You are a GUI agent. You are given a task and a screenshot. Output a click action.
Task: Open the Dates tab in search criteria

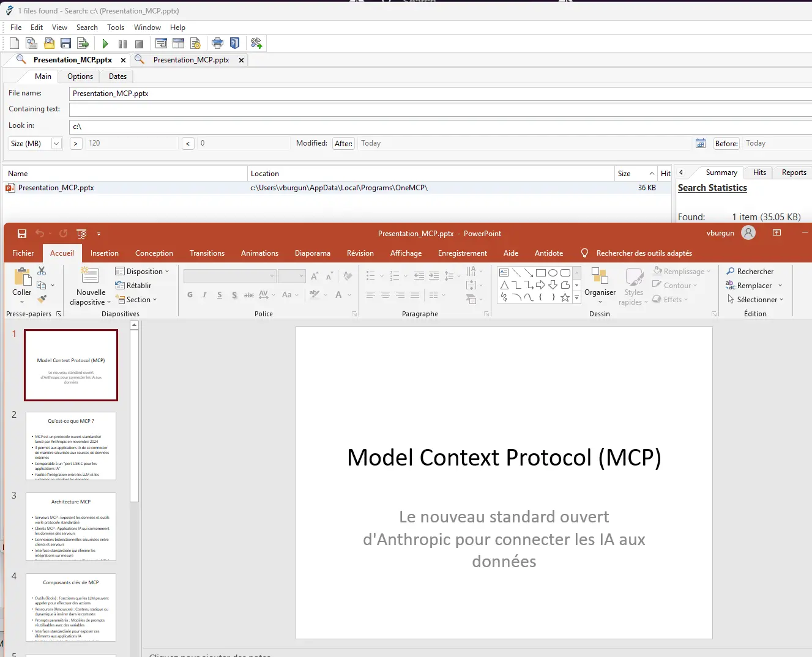[117, 76]
